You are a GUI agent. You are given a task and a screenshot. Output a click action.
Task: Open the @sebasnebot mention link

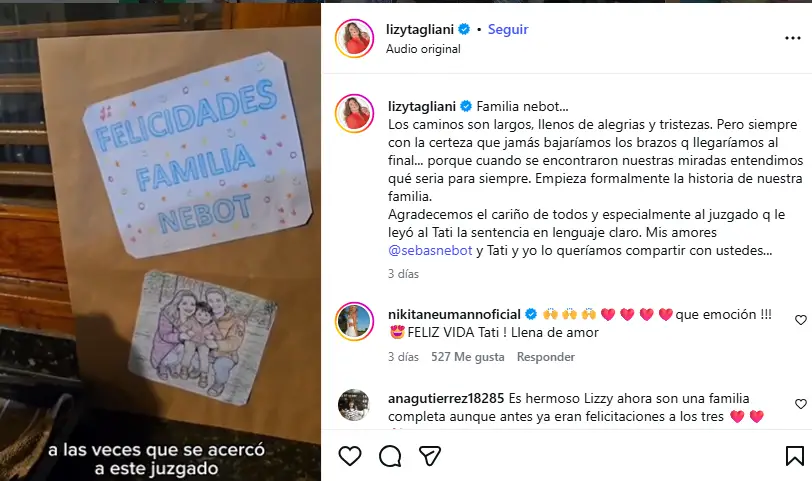[430, 251]
